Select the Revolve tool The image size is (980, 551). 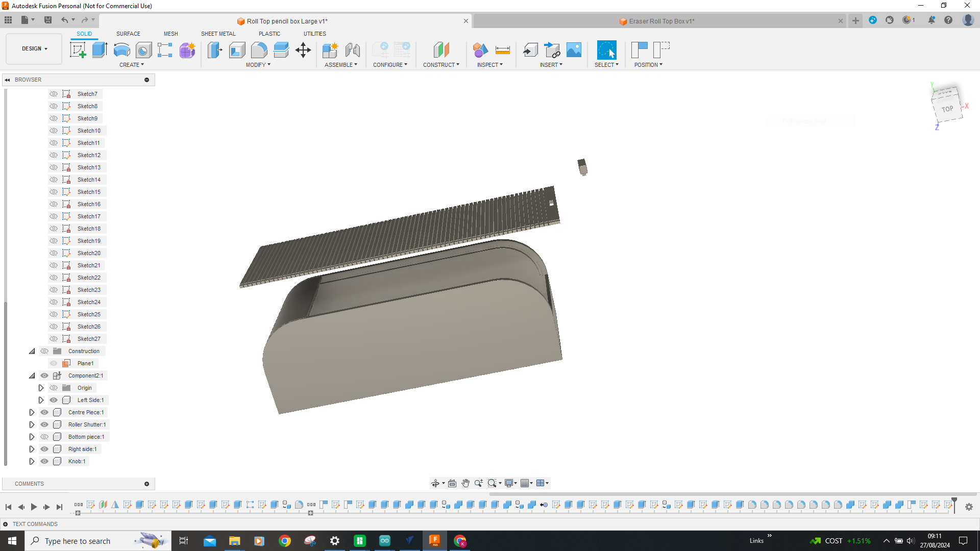(121, 50)
